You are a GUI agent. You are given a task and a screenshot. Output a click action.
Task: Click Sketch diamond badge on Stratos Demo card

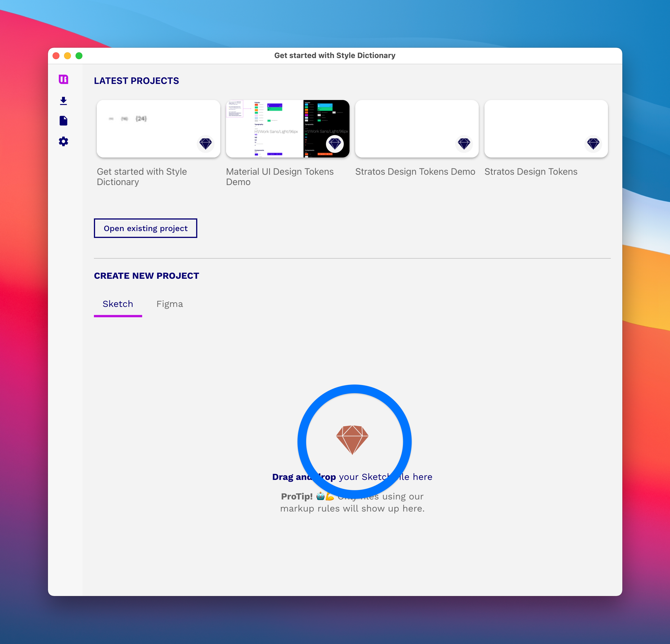point(464,144)
